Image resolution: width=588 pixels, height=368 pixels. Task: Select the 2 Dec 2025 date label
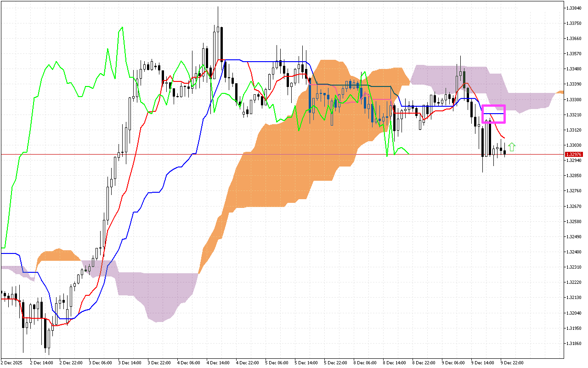[11, 362]
